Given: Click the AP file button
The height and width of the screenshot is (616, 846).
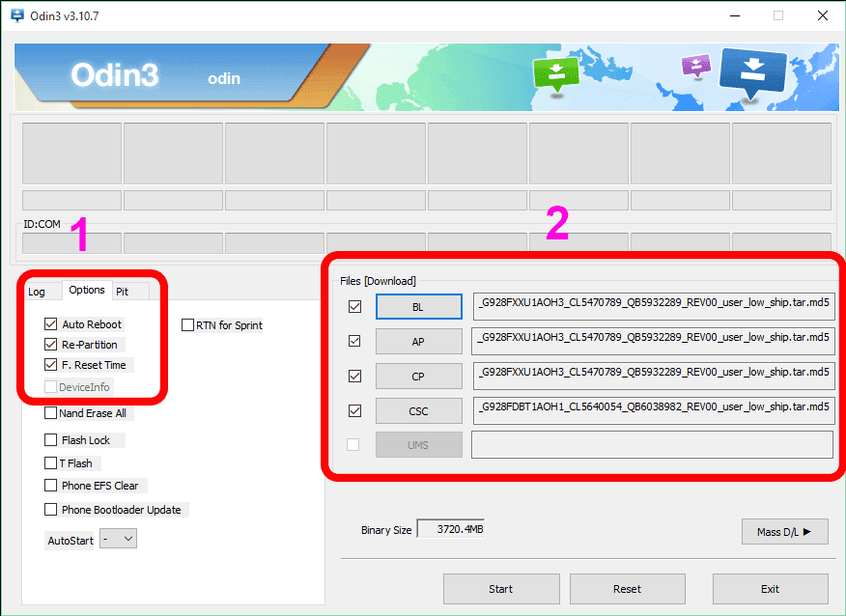Looking at the screenshot, I should [x=419, y=342].
